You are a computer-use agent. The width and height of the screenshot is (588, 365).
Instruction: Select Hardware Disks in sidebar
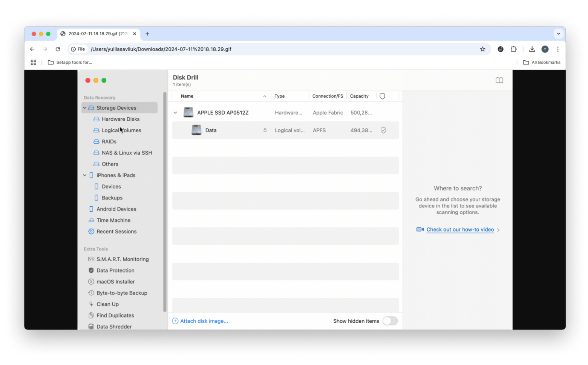[x=120, y=119]
